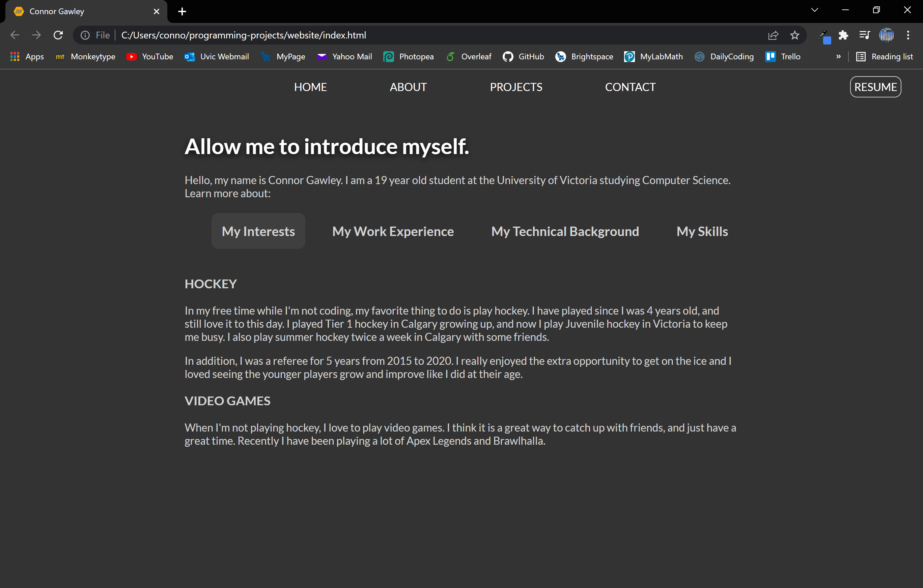This screenshot has width=923, height=588.
Task: Open the DailyCoding bookmark
Action: pyautogui.click(x=724, y=57)
